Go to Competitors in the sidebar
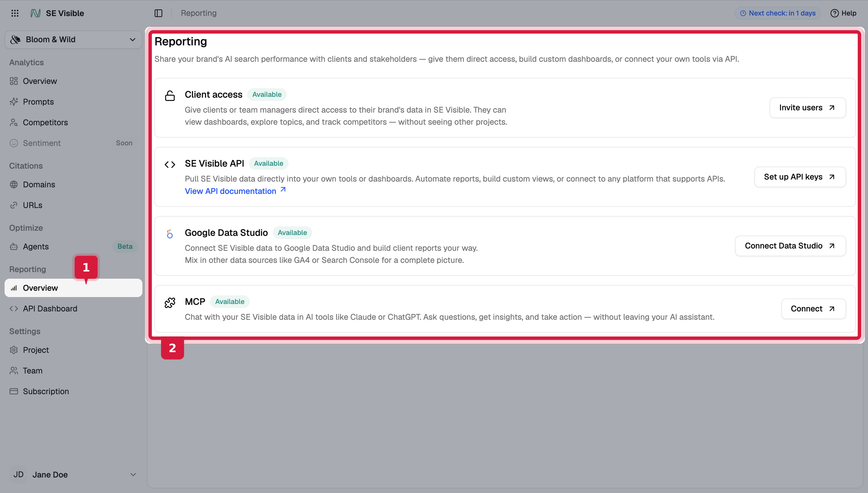Screen dimensions: 868x493 pos(73,122)
